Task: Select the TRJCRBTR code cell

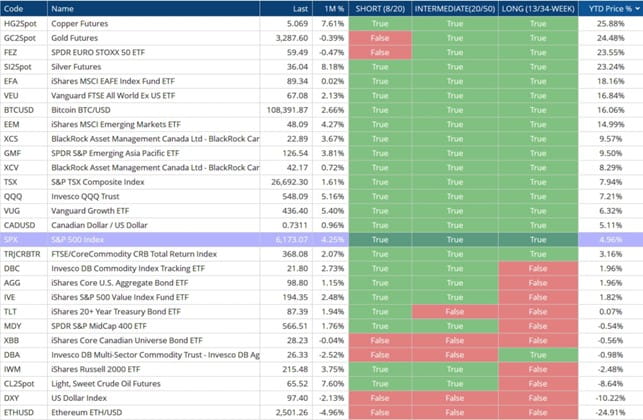Action: click(24, 254)
